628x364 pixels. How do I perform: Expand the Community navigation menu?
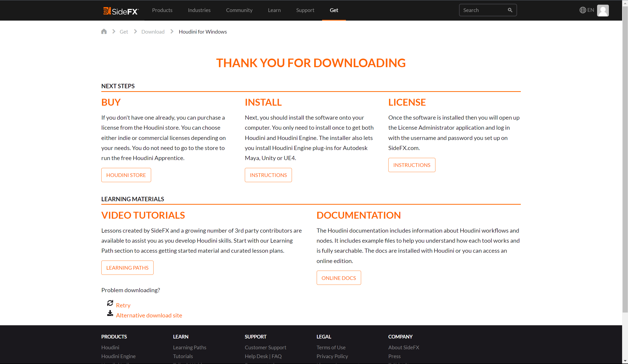click(x=239, y=10)
